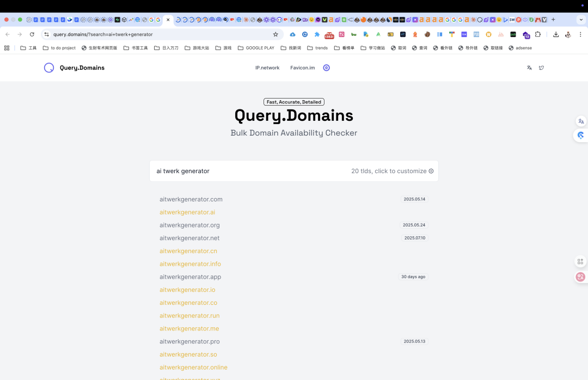The width and height of the screenshot is (588, 380).
Task: Open the 日入万刀 bookmarks folder
Action: [x=166, y=48]
